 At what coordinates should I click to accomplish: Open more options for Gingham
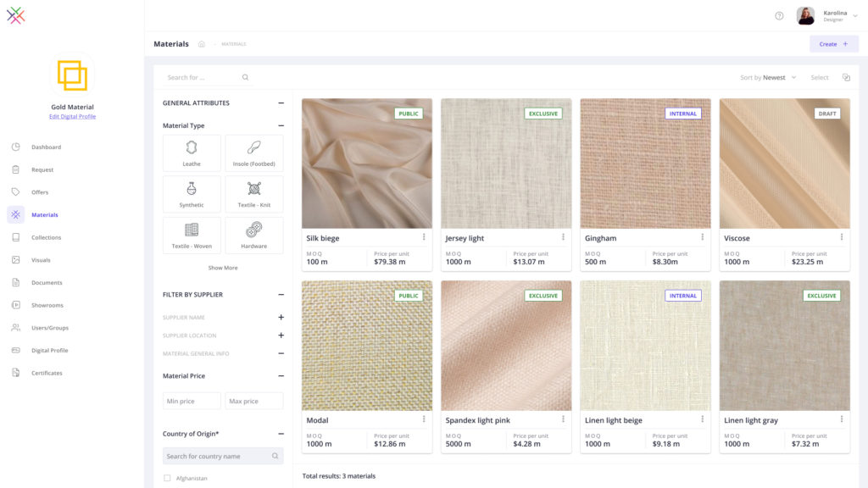tap(703, 237)
